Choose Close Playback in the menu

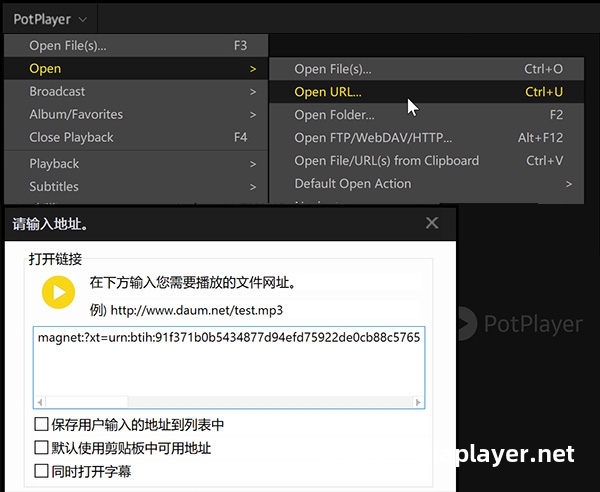136,137
